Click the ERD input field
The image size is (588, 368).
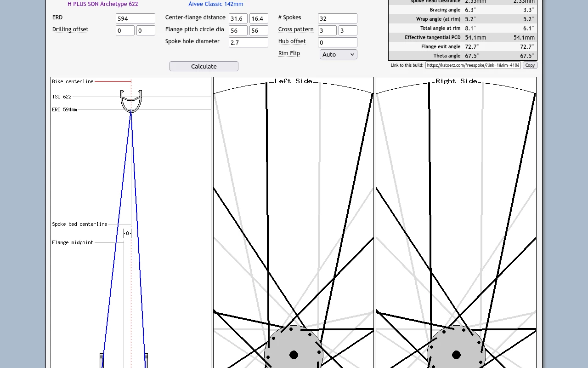point(135,18)
